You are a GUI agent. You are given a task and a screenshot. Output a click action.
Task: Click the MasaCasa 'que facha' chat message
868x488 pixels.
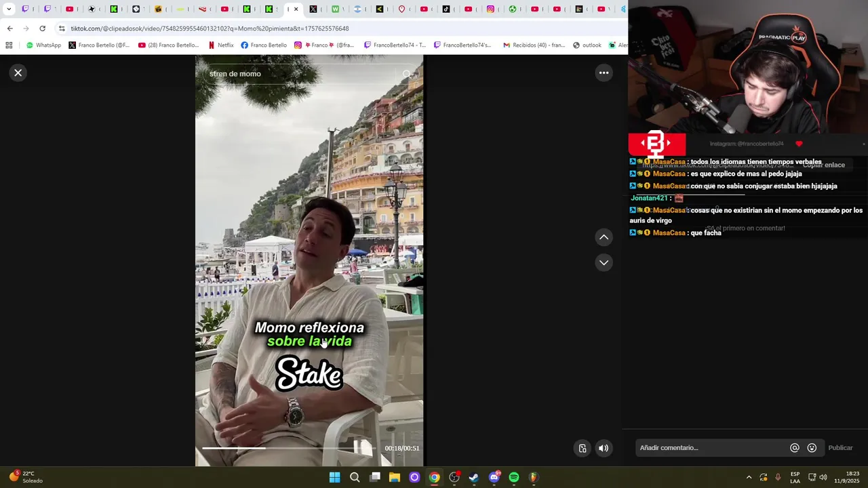675,232
